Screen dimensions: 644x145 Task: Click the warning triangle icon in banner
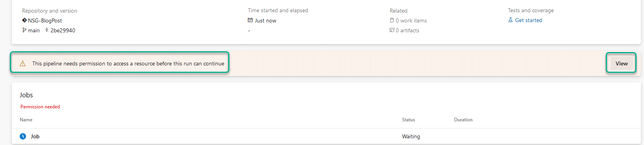pos(23,63)
